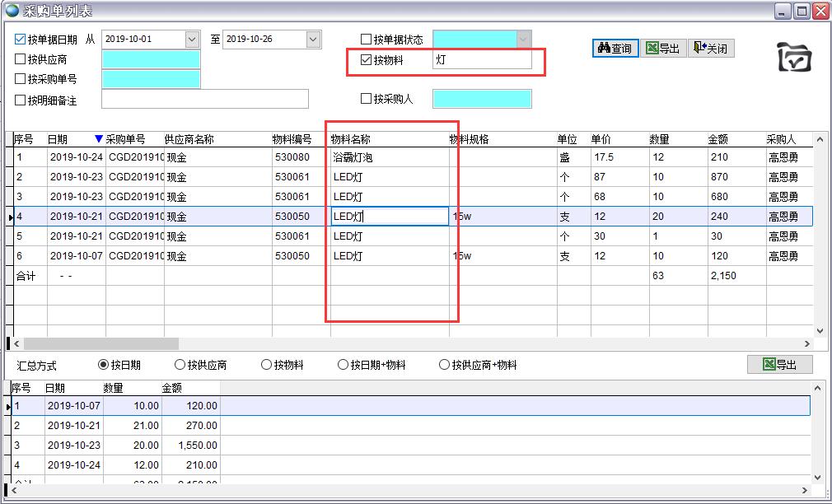The image size is (832, 504).
Task: Click the globe icon in title bar
Action: (x=12, y=11)
